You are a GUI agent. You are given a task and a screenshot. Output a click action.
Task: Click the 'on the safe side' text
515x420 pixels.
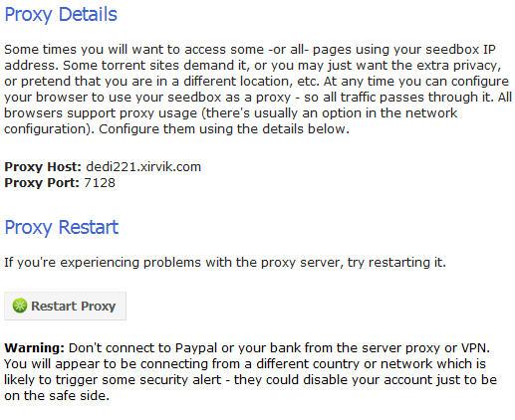point(57,395)
